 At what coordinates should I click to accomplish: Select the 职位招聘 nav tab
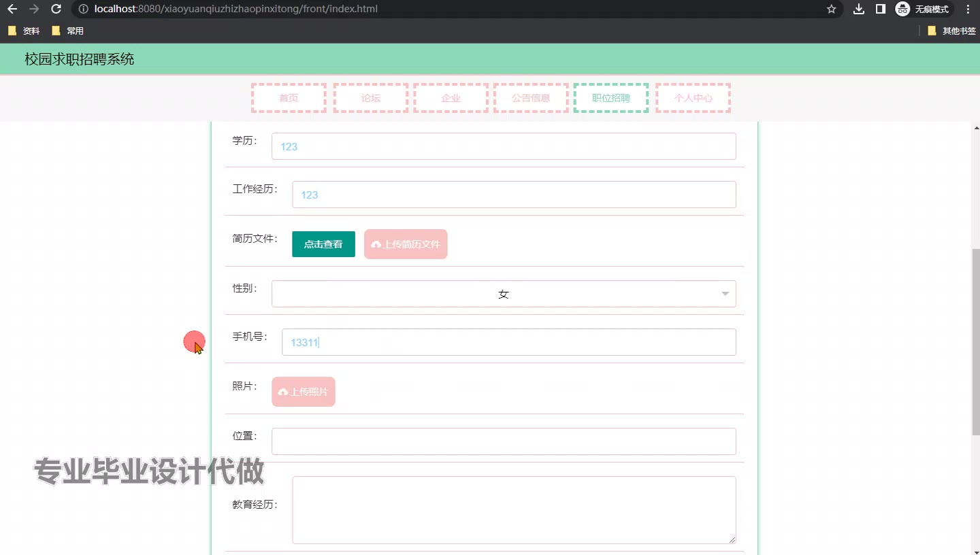[611, 98]
